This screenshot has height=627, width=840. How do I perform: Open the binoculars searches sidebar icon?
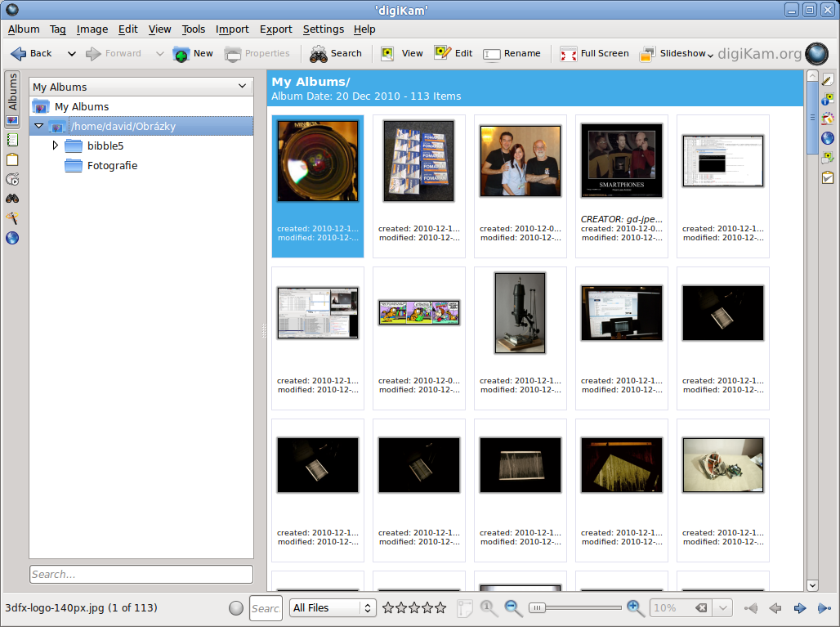[x=12, y=199]
